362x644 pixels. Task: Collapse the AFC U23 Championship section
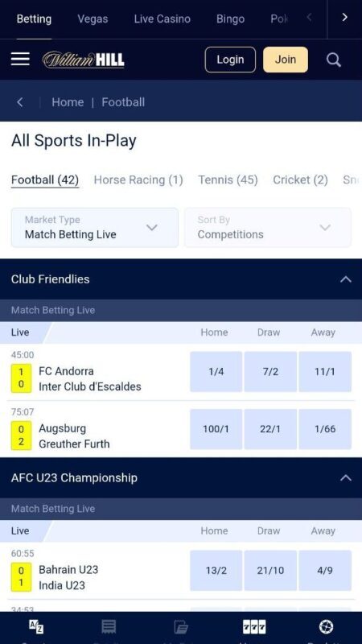(x=346, y=477)
